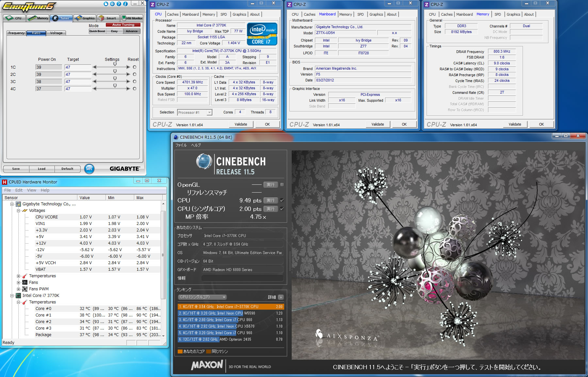Image resolution: width=588 pixels, height=377 pixels.
Task: Open the SPD tab in Mainboard CPU-Z window
Action: point(360,14)
